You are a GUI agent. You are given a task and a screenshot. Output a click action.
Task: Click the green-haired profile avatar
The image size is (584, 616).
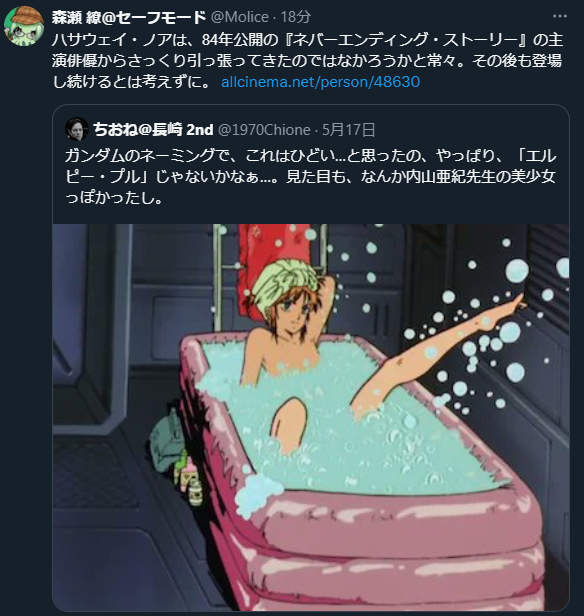point(24,26)
